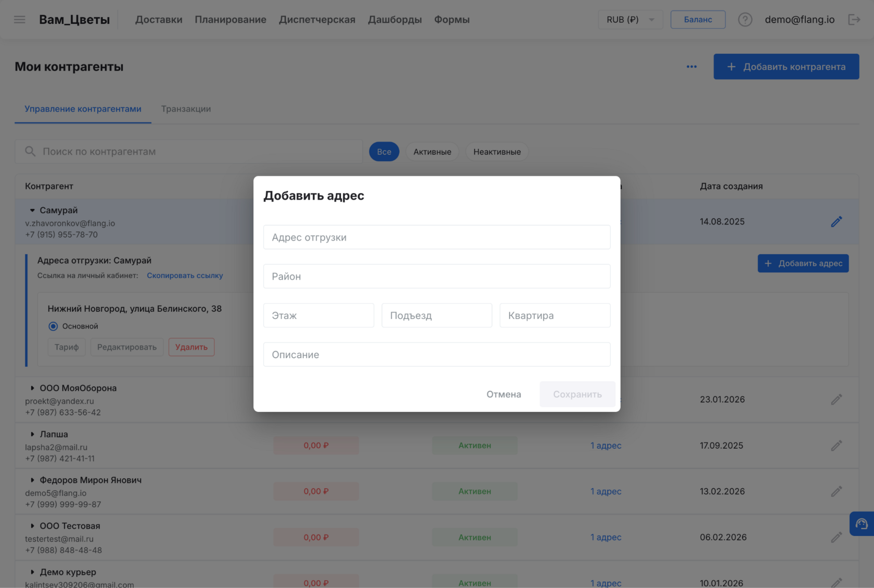Filter by Неактивные counterparties
Image resolution: width=874 pixels, height=588 pixels.
pyautogui.click(x=497, y=151)
